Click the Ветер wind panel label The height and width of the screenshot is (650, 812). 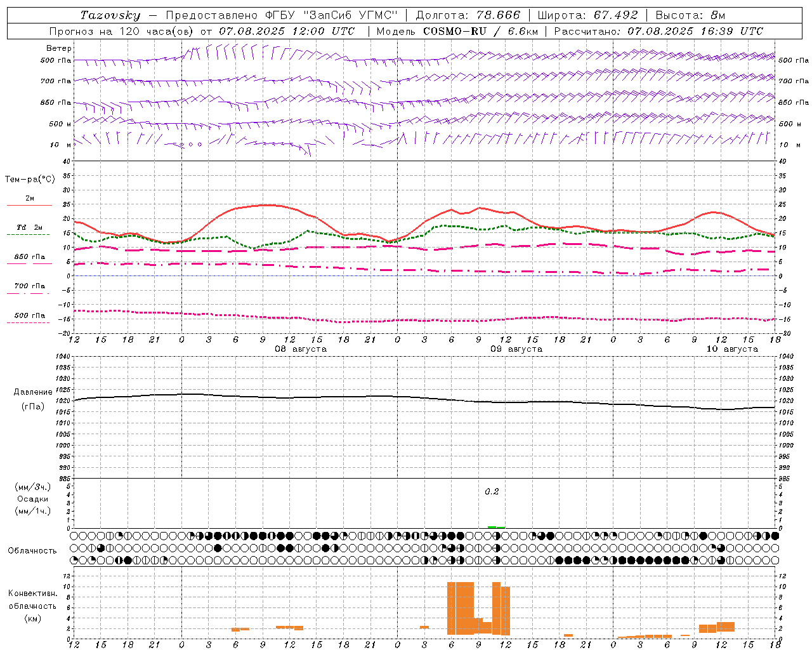tap(59, 48)
